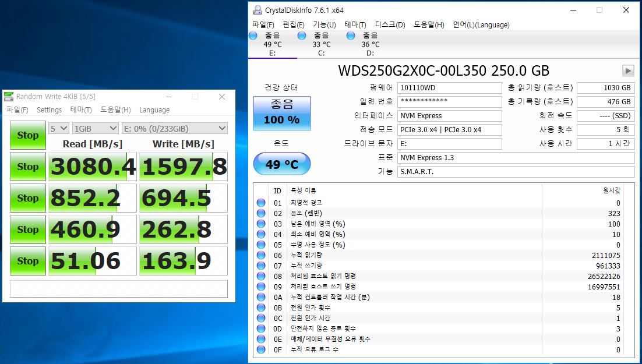Click status orb for attribute 06
642x364 pixels.
(261, 256)
